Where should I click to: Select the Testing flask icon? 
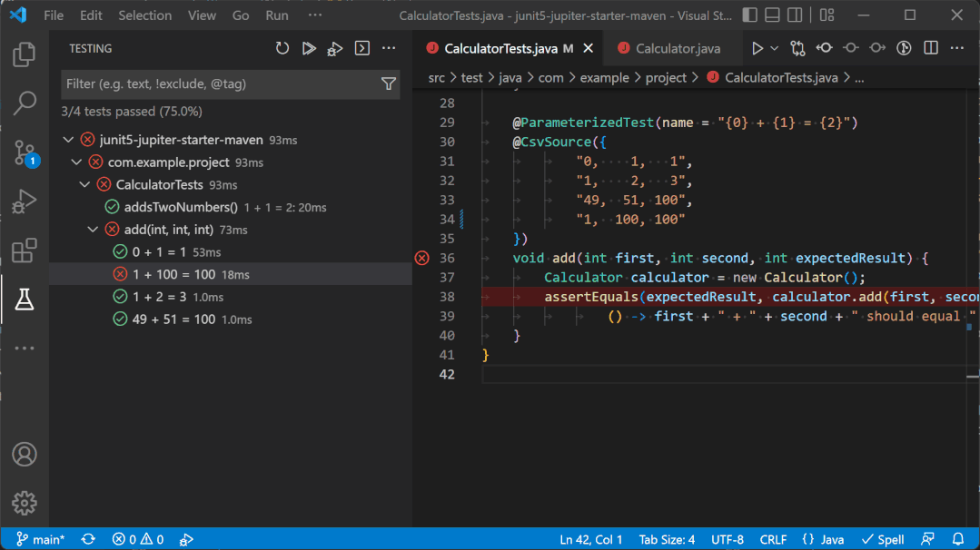click(25, 300)
